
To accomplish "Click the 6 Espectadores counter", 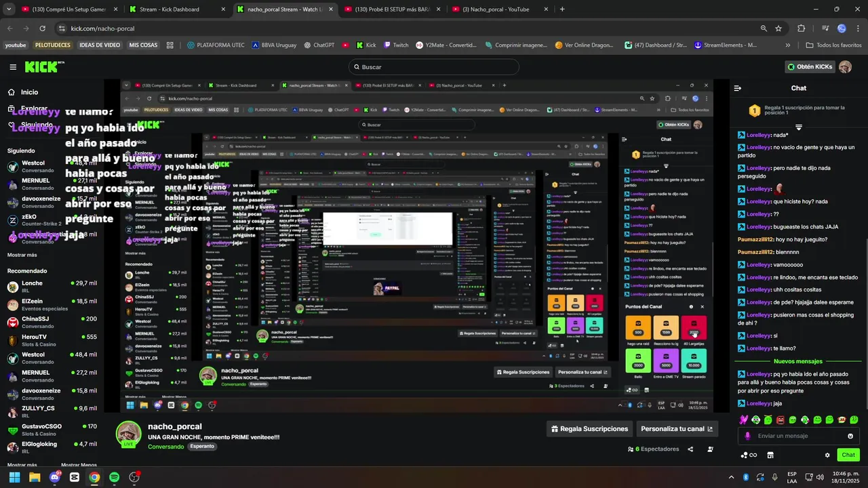I will point(654,449).
